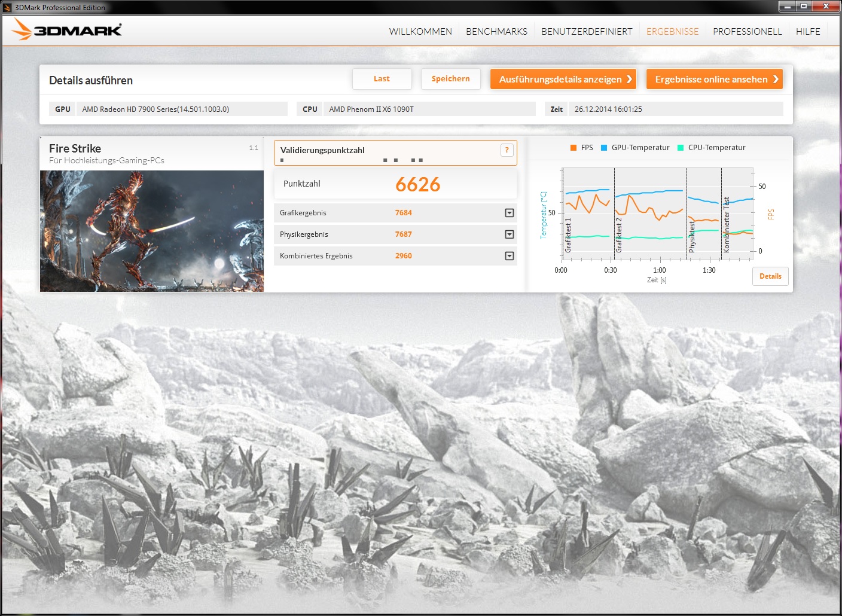Open the PROFESSIONELL tab

pyautogui.click(x=747, y=32)
